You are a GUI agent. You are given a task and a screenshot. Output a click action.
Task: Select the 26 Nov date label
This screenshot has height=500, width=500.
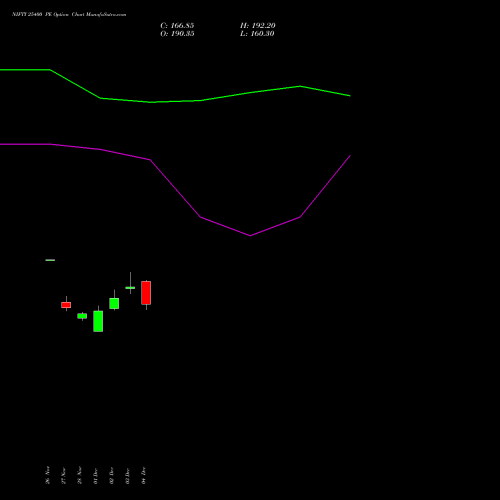48,475
